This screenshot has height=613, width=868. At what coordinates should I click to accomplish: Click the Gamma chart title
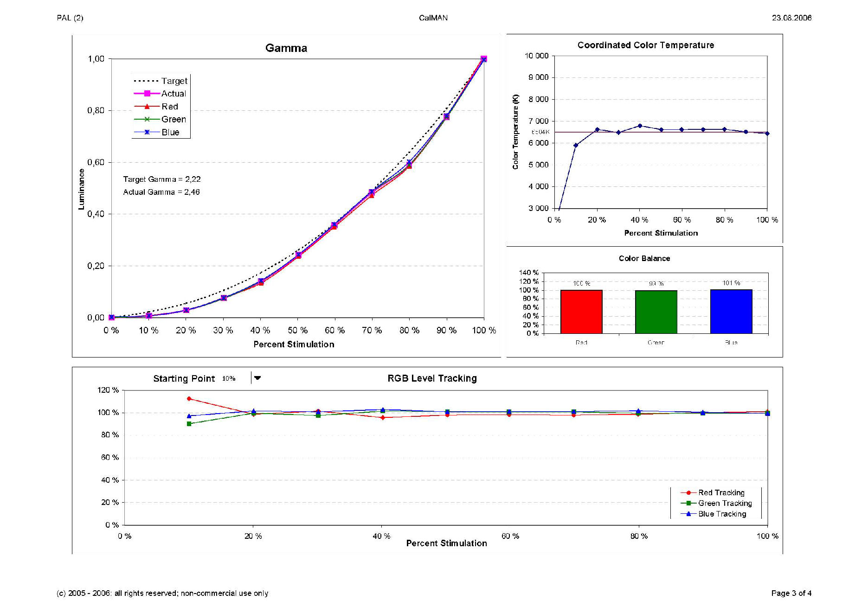click(286, 48)
